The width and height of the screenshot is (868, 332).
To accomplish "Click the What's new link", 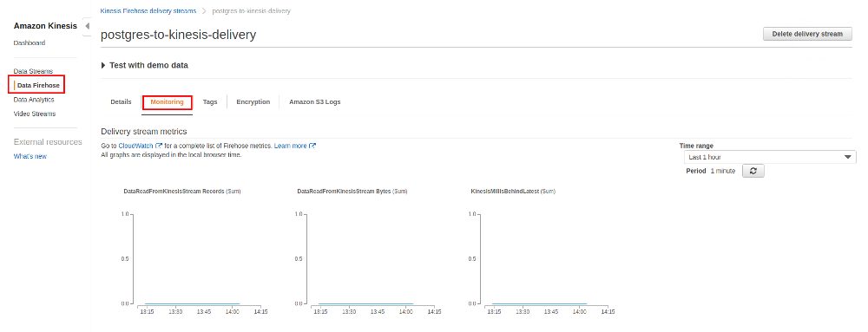I will point(30,156).
